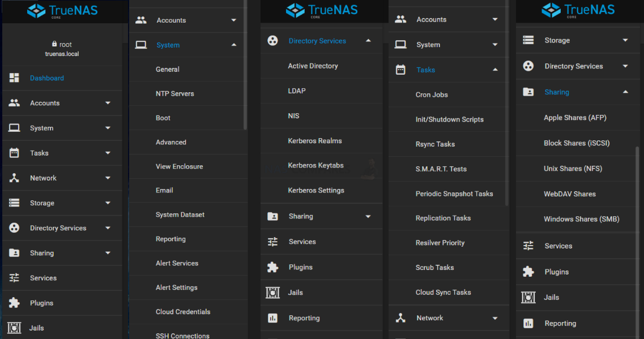
Task: Click the System laptop icon in root-user panel
Action: 14,128
